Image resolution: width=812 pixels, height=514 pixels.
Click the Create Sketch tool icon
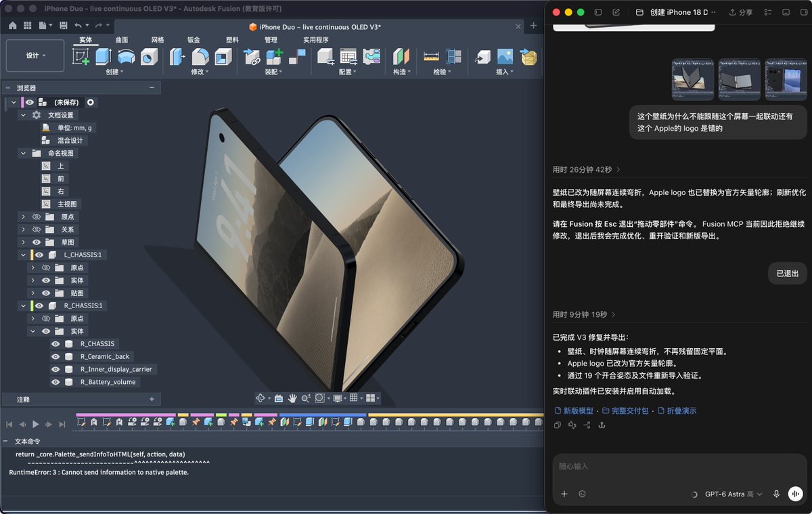[81, 57]
